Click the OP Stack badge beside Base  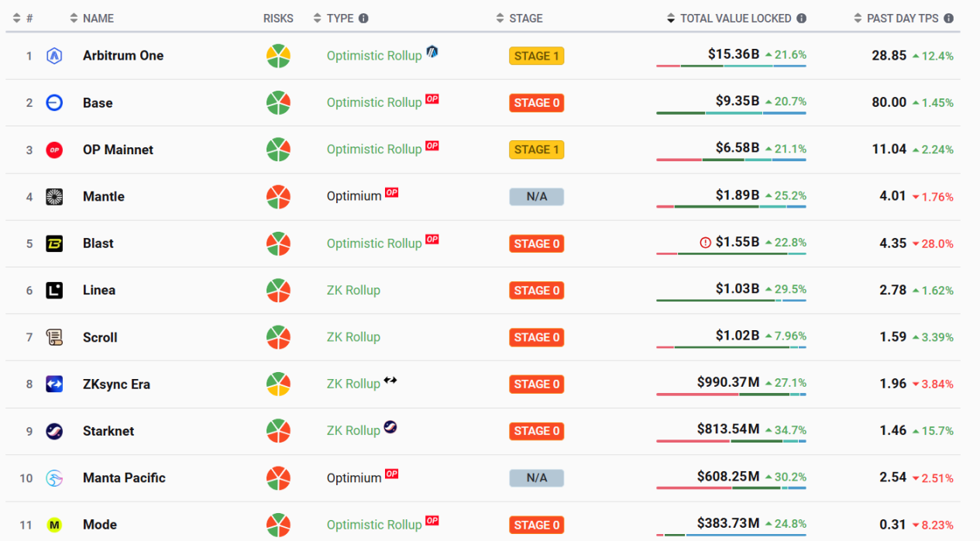tap(432, 99)
